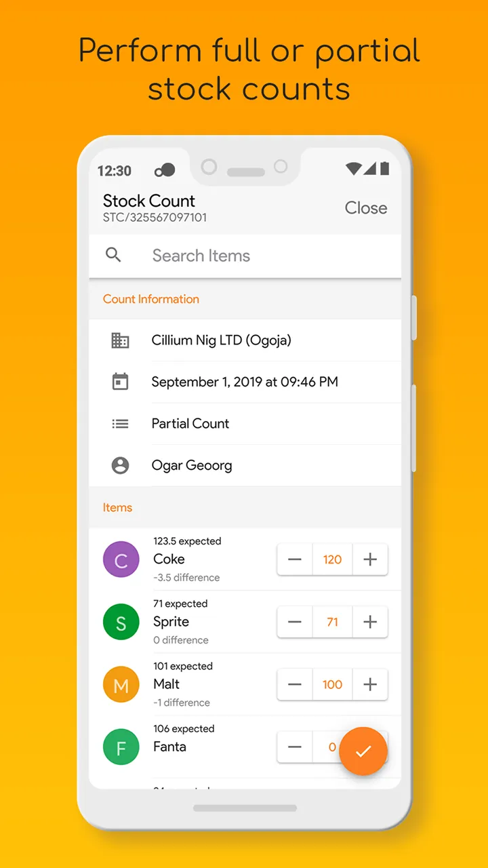Screen dimensions: 488x868
Task: Open Cillium Nig LTD (Ogoja) location row
Action: pos(245,340)
